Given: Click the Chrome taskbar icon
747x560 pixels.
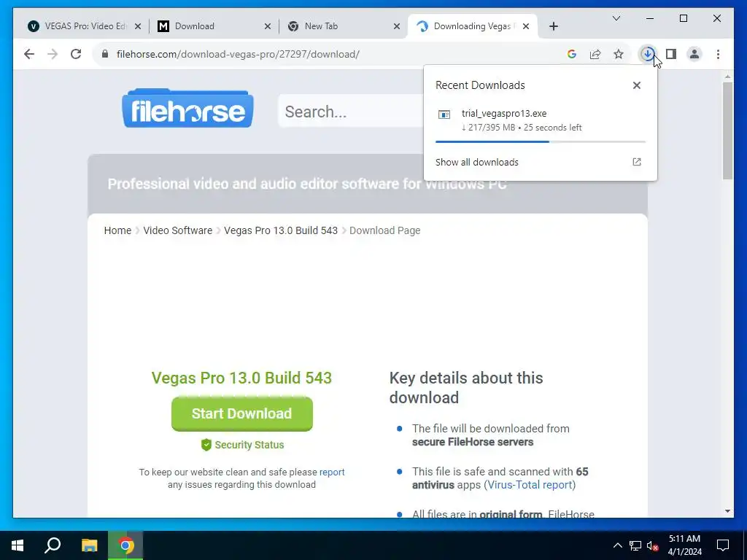Looking at the screenshot, I should pyautogui.click(x=125, y=545).
